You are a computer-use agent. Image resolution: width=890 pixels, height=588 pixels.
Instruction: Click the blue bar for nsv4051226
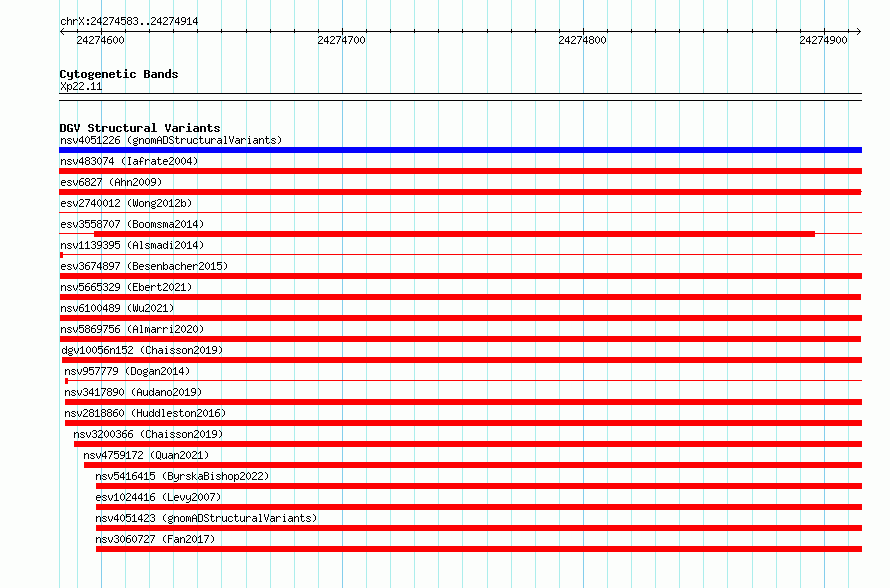coord(460,150)
